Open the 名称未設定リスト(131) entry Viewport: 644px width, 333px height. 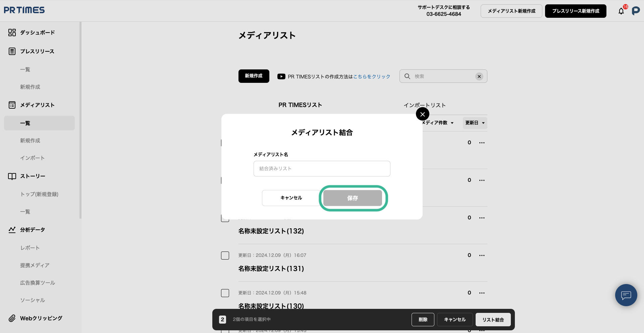click(271, 269)
